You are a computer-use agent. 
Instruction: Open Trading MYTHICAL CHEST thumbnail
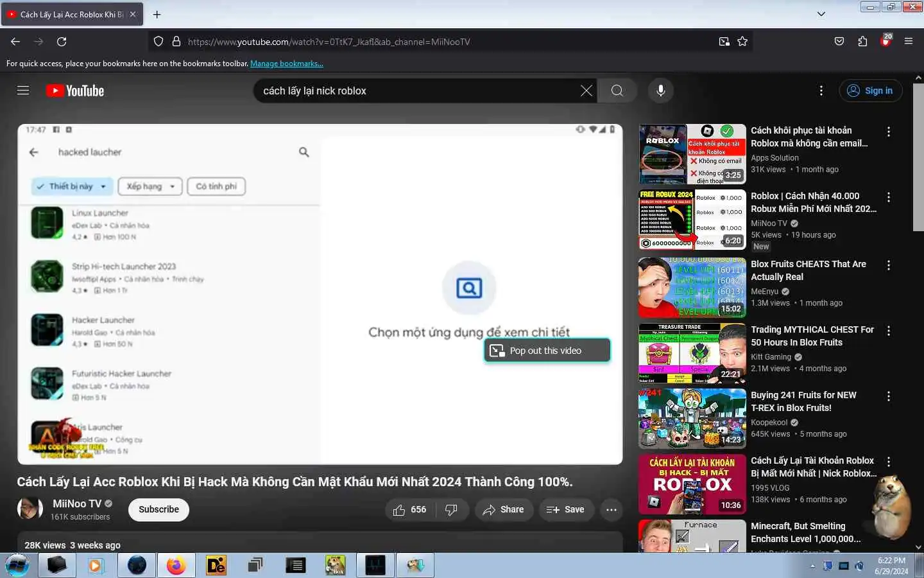coord(692,353)
